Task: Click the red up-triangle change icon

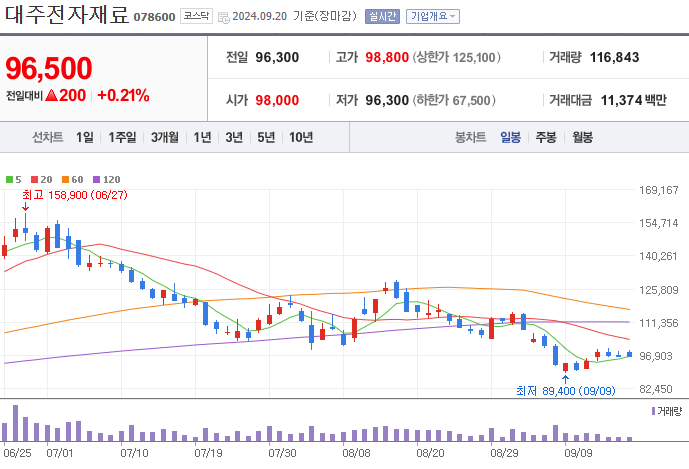Action: coord(51,95)
